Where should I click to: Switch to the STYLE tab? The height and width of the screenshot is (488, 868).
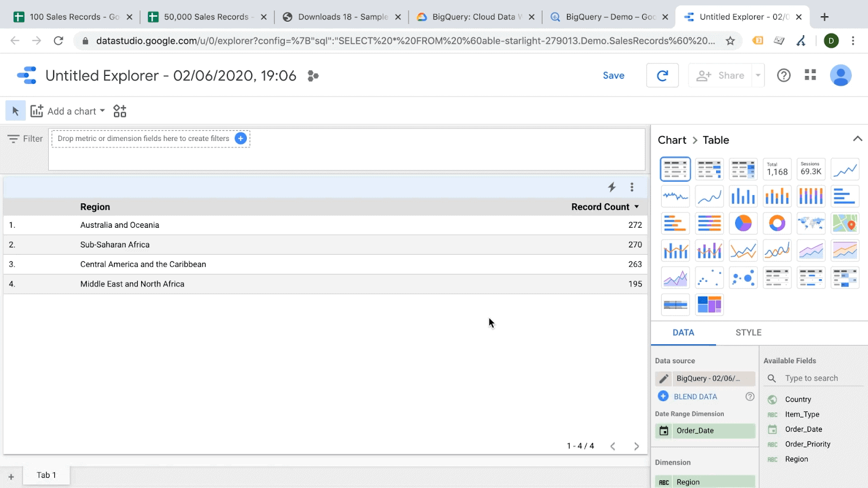[748, 332]
